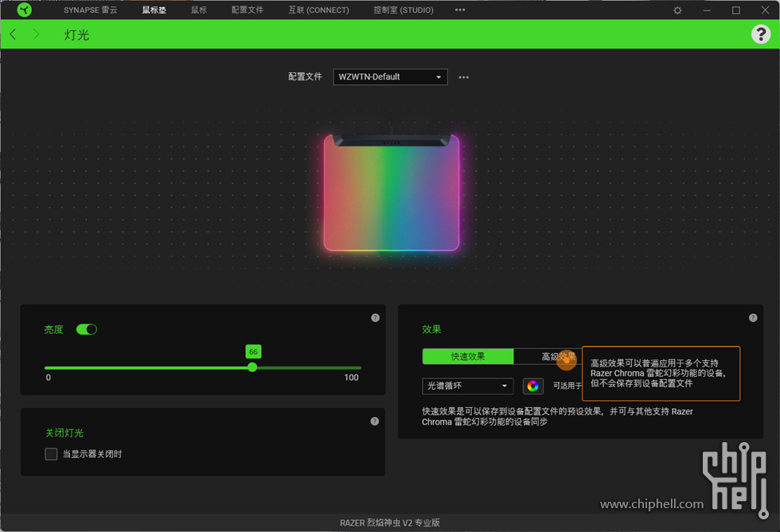This screenshot has height=532, width=780.
Task: Select the 鼠标垫 tab
Action: click(154, 10)
